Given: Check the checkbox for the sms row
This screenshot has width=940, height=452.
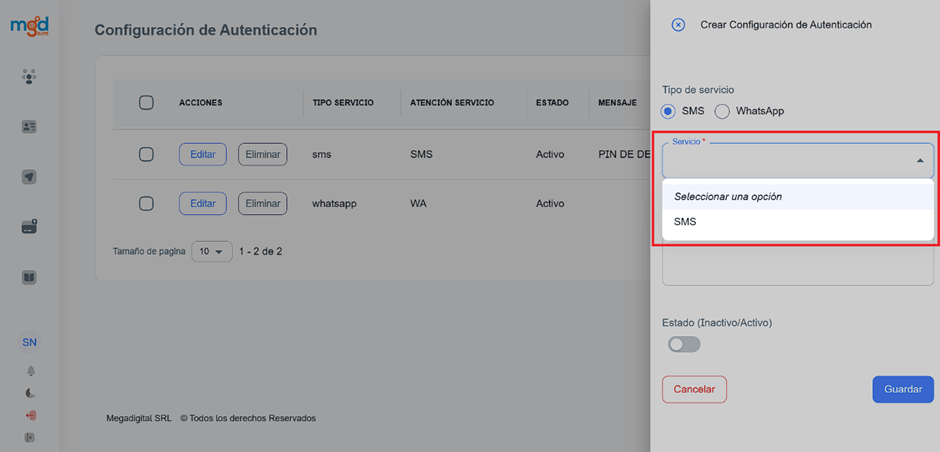Looking at the screenshot, I should 146,154.
